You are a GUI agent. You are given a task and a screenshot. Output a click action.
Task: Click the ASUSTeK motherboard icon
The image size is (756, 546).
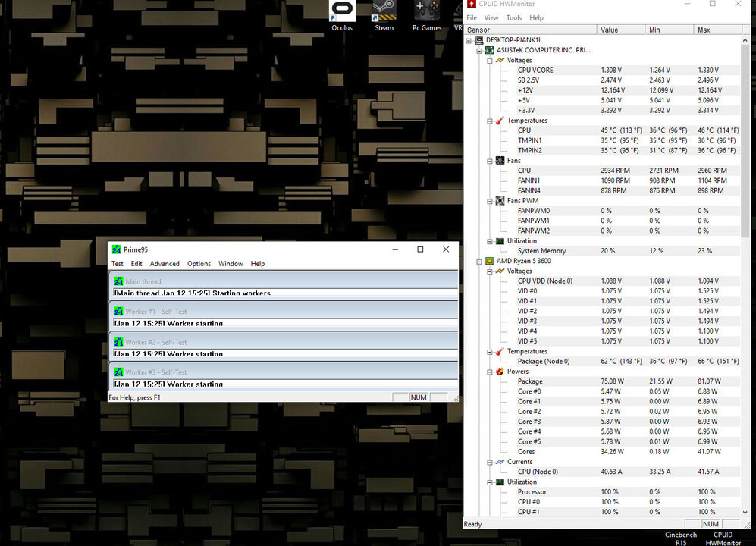(489, 50)
